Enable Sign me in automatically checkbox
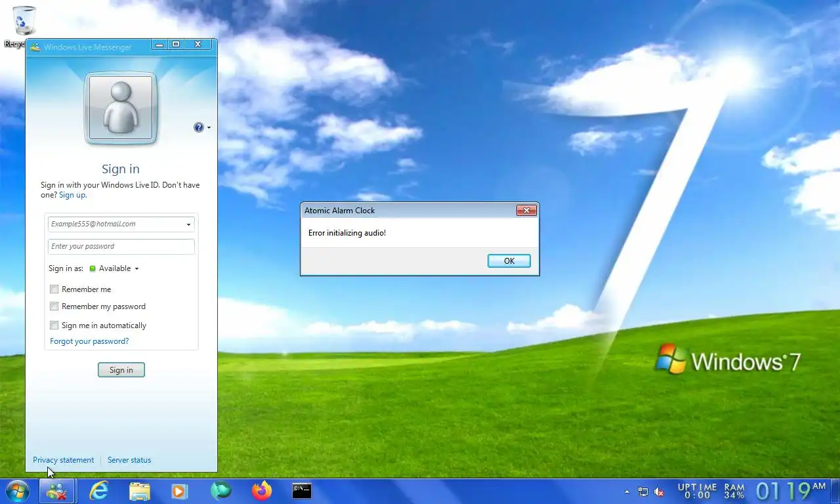Image resolution: width=840 pixels, height=504 pixels. [54, 325]
